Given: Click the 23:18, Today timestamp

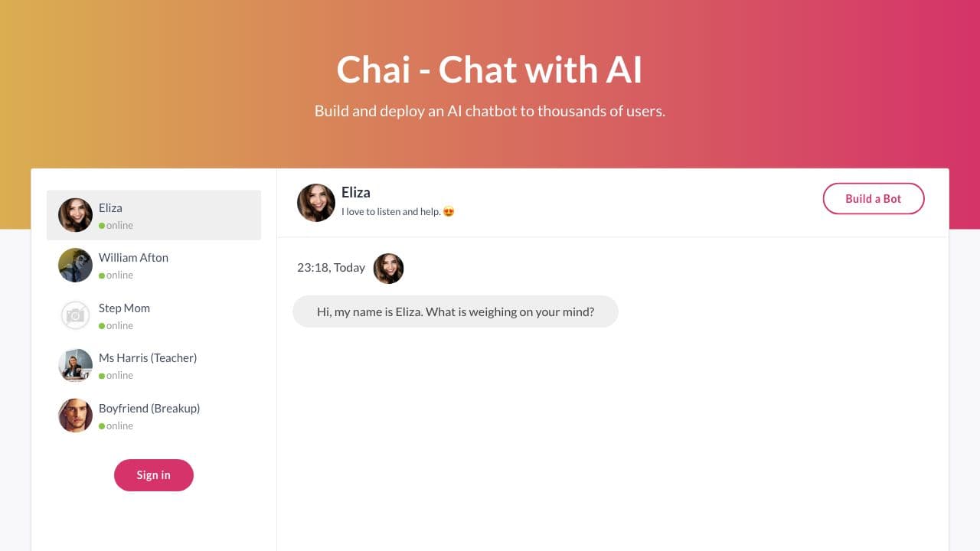Looking at the screenshot, I should pyautogui.click(x=331, y=267).
